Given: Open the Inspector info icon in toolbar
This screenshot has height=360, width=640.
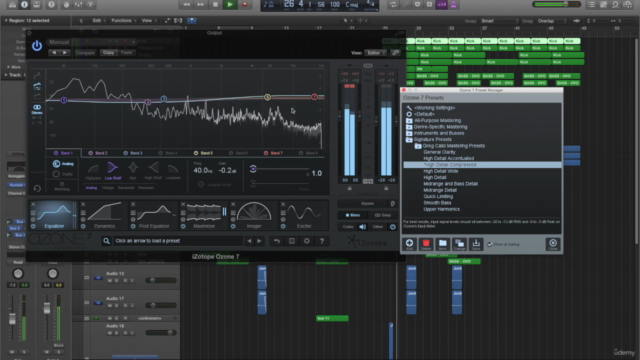Looking at the screenshot, I should coord(24,4).
